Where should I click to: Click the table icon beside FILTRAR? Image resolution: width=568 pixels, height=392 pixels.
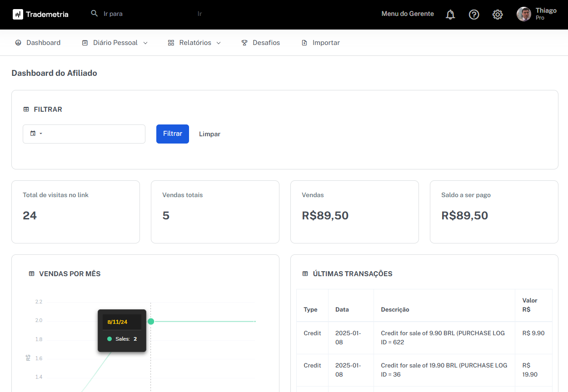click(26, 109)
